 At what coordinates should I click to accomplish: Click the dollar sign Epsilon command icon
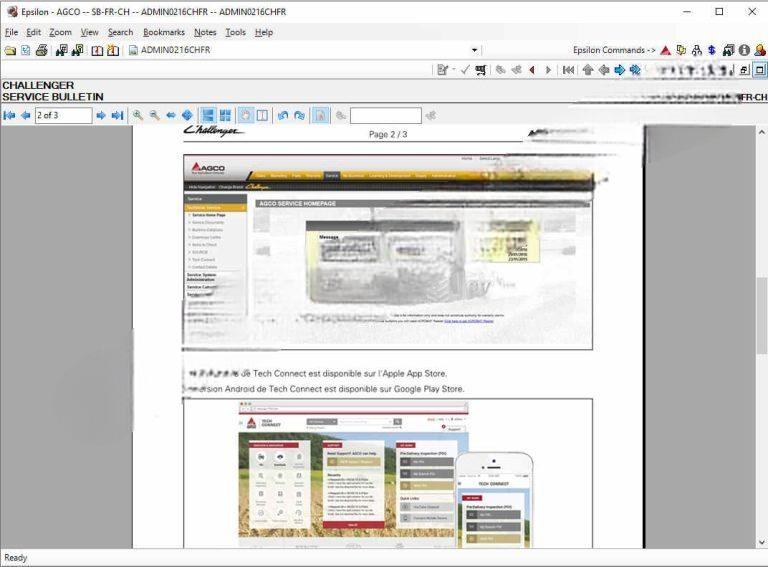[712, 50]
